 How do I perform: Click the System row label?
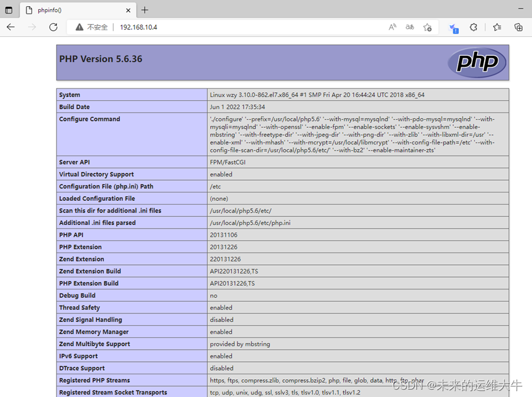point(69,95)
